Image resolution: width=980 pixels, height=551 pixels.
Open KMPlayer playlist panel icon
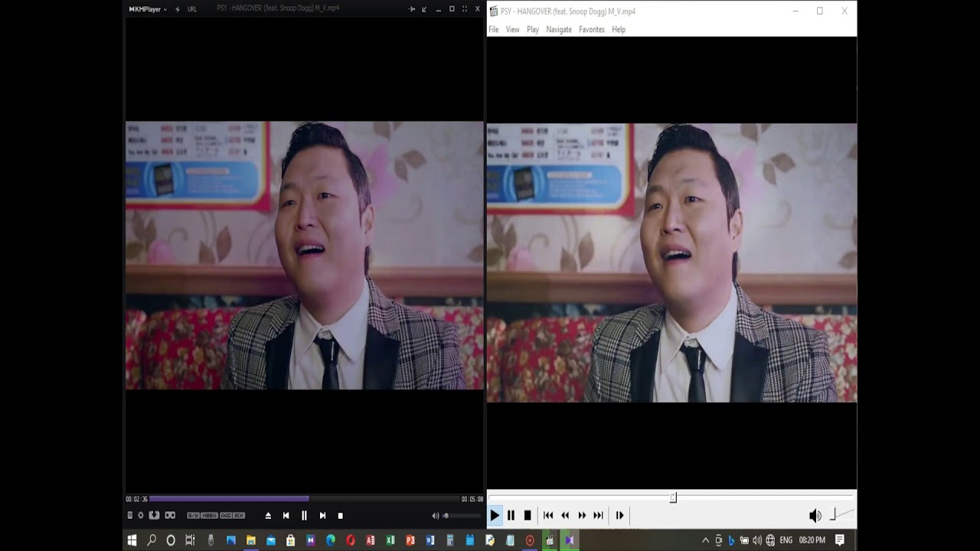(x=129, y=515)
